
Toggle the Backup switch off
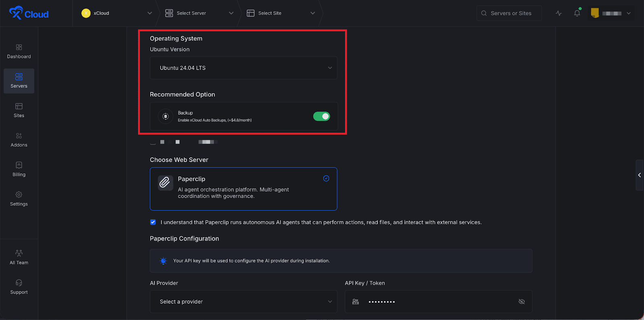(x=322, y=116)
